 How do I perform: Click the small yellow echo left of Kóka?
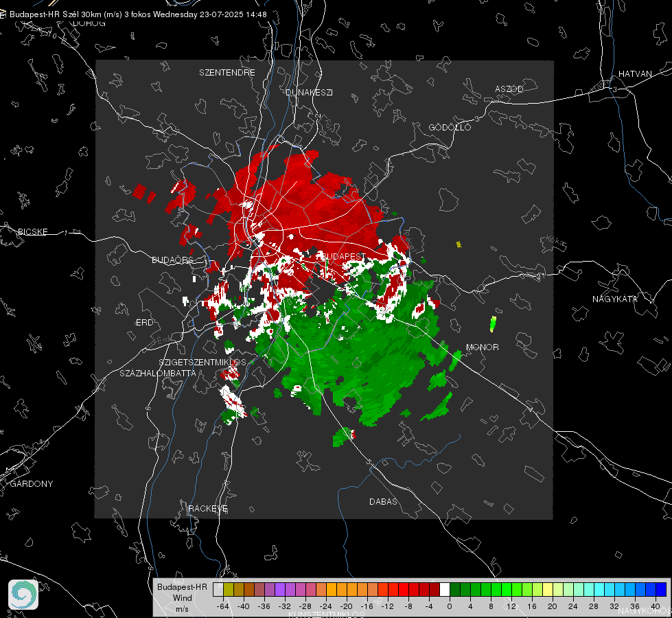[459, 244]
